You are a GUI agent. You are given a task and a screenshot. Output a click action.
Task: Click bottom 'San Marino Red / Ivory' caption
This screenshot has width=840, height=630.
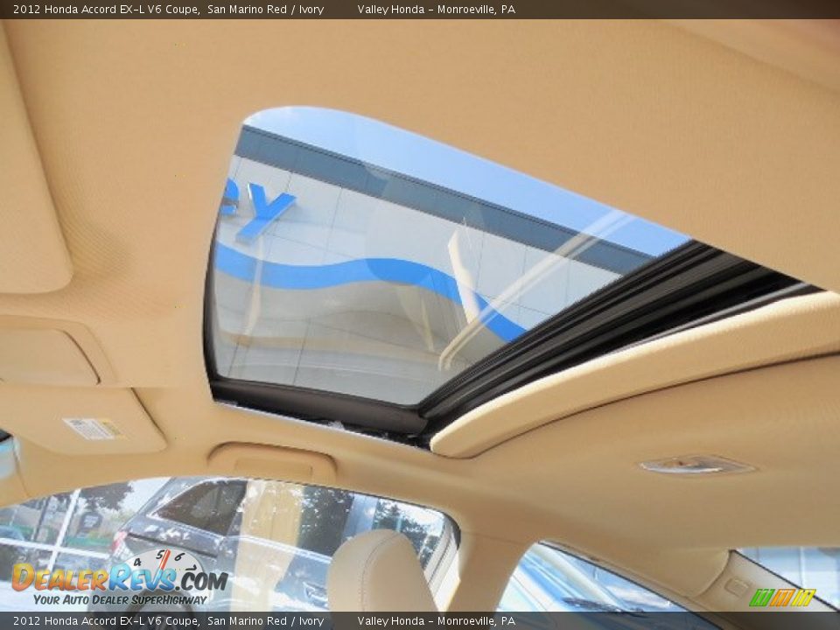(265, 621)
